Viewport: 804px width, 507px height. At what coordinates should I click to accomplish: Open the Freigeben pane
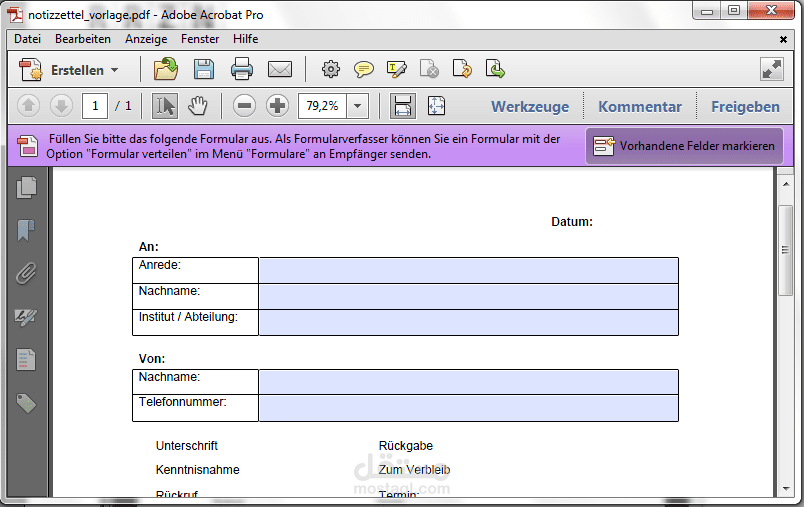(x=745, y=107)
